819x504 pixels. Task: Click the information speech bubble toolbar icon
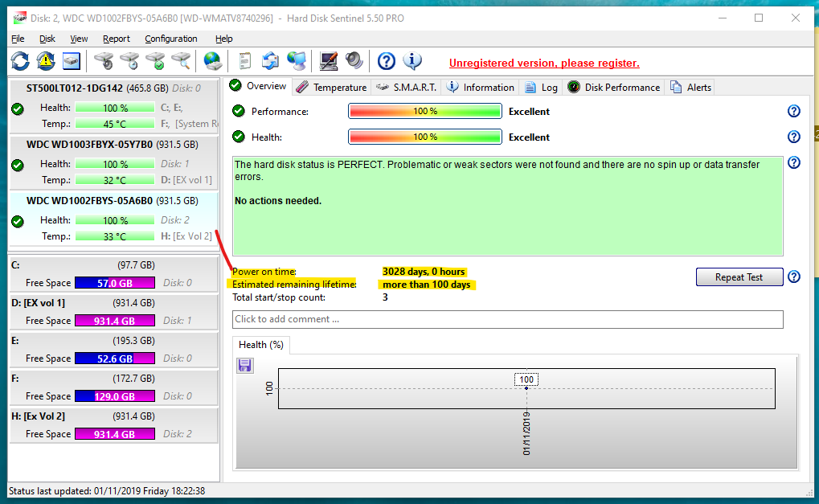(x=412, y=61)
